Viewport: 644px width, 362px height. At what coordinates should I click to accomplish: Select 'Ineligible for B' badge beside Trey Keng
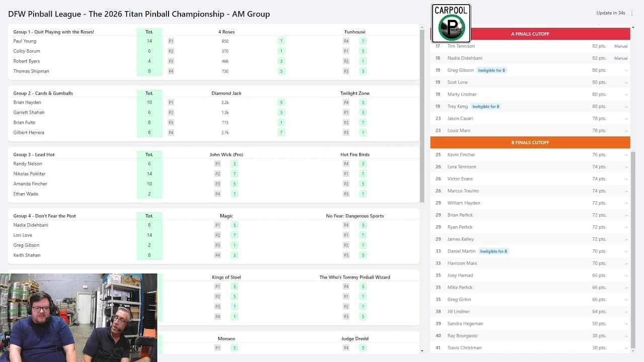pos(486,107)
